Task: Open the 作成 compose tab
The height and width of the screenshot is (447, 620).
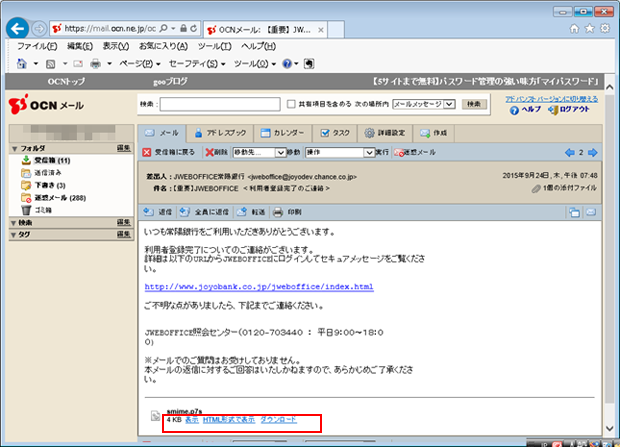Action: point(433,133)
